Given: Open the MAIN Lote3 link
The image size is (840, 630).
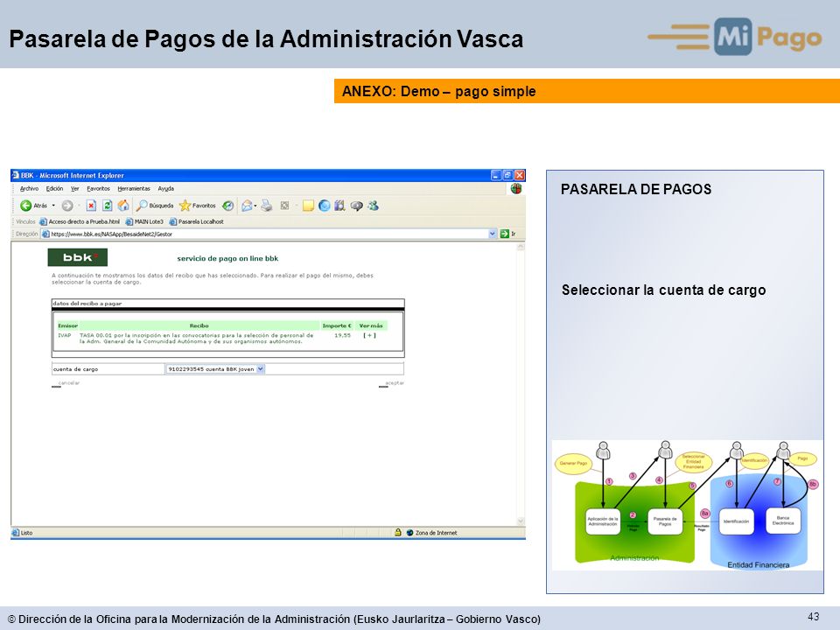Looking at the screenshot, I should tap(144, 221).
